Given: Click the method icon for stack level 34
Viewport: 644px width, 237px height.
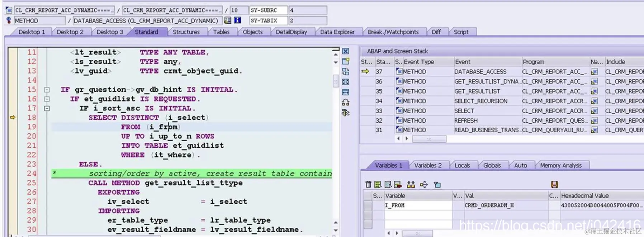Looking at the screenshot, I should pyautogui.click(x=399, y=101).
